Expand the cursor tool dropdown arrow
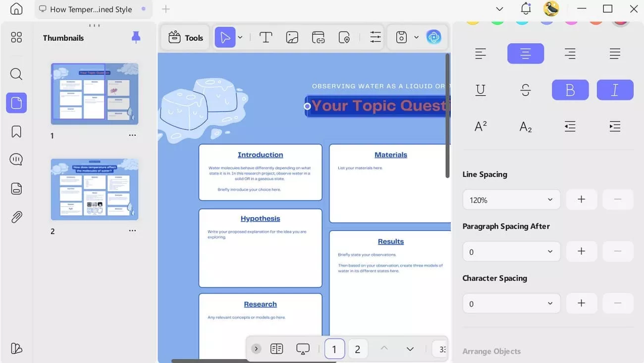Screen dimensions: 644x363 point(240,37)
